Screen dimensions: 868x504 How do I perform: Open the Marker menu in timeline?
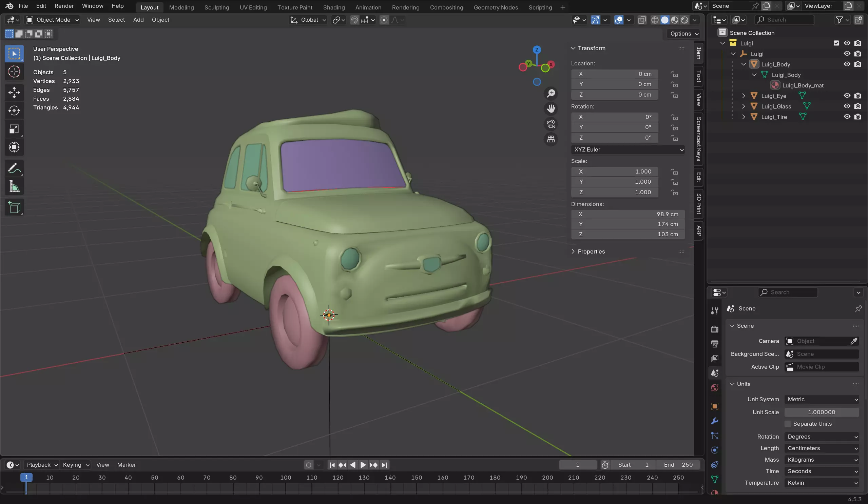click(127, 465)
